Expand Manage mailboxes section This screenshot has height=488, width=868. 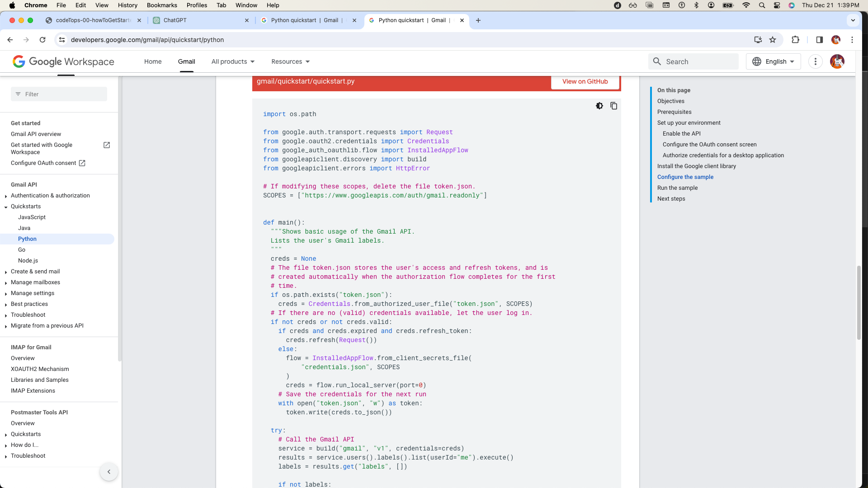pyautogui.click(x=6, y=283)
